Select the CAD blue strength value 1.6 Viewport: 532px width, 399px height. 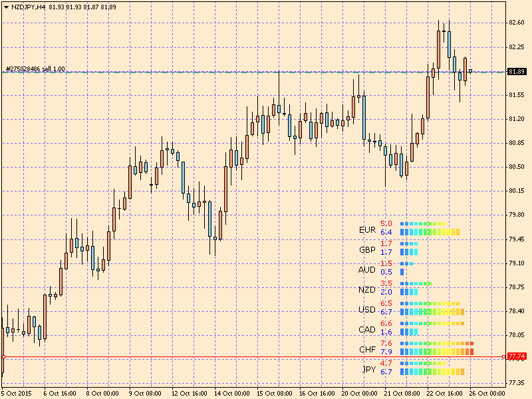coord(386,332)
